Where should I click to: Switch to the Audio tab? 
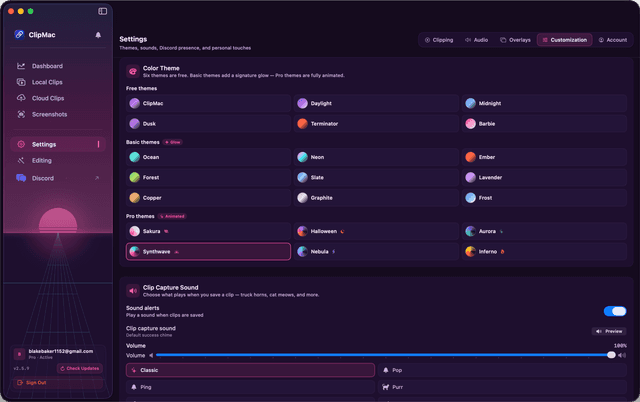476,40
